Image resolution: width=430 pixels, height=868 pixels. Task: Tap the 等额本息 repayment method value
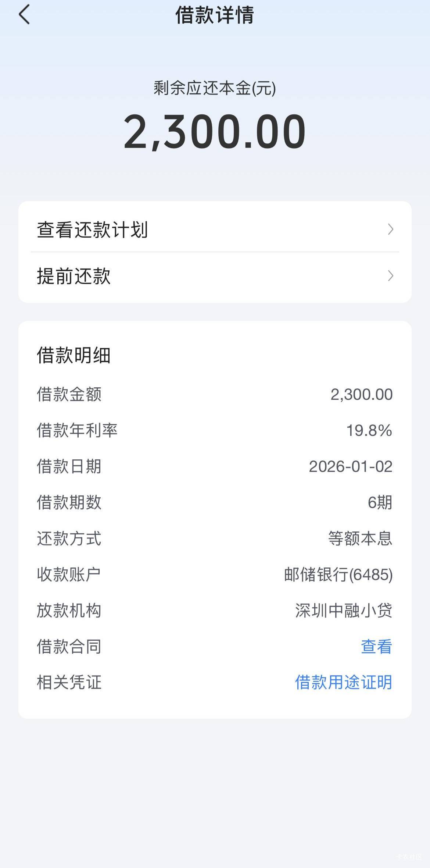[x=360, y=538]
